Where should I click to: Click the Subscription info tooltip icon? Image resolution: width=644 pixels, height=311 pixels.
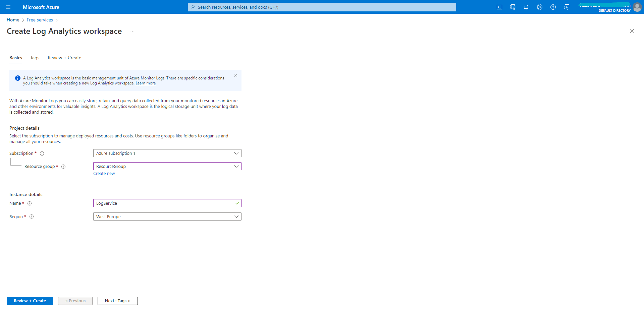pos(42,153)
